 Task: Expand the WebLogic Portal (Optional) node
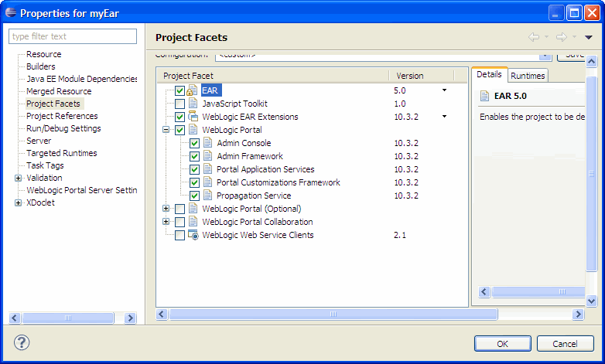click(166, 208)
